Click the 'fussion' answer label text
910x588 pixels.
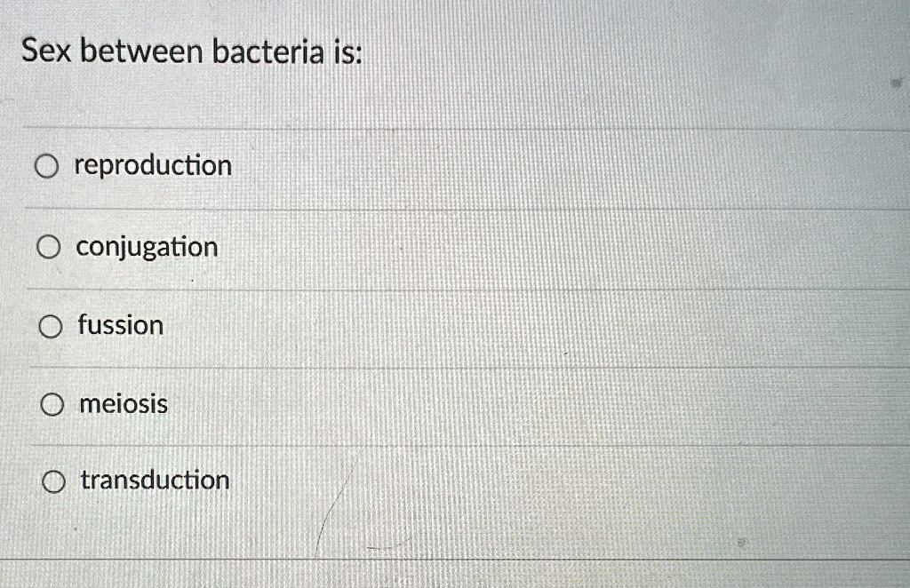pyautogui.click(x=120, y=325)
